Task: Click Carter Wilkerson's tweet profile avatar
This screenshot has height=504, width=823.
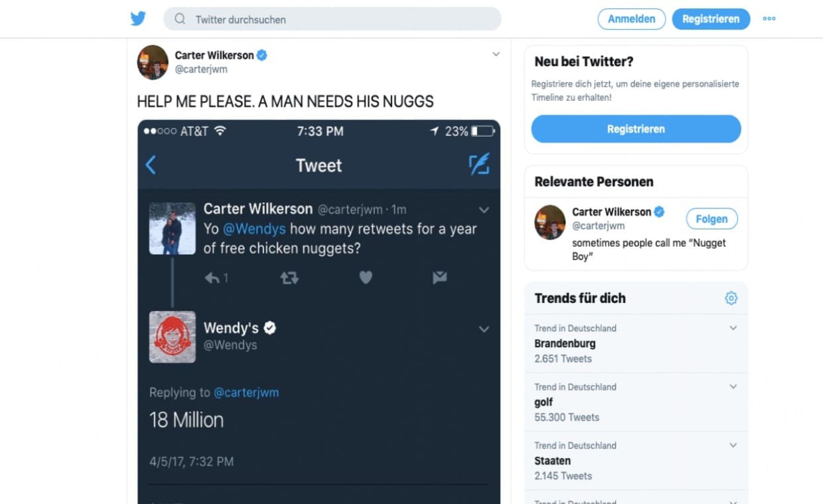Action: coord(153,62)
